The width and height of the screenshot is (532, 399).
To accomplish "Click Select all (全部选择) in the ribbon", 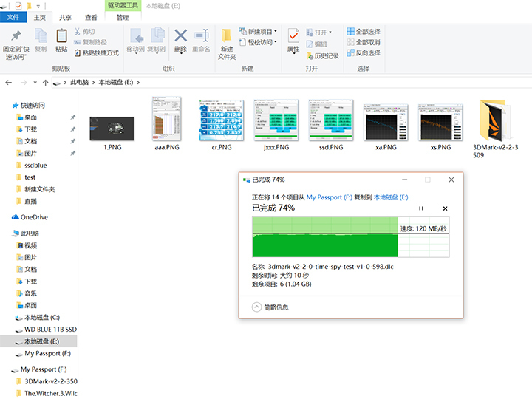I will pyautogui.click(x=362, y=32).
